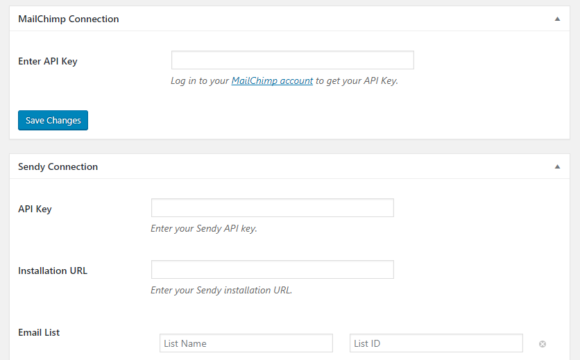Click the MailChimp Connection heading text
Screen dimensions: 580x360
68,19
